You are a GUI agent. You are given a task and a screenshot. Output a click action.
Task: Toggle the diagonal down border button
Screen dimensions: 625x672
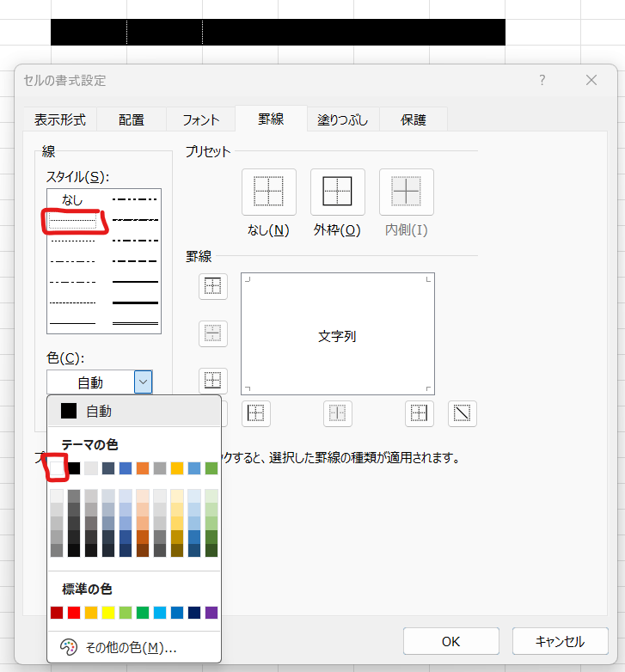463,413
